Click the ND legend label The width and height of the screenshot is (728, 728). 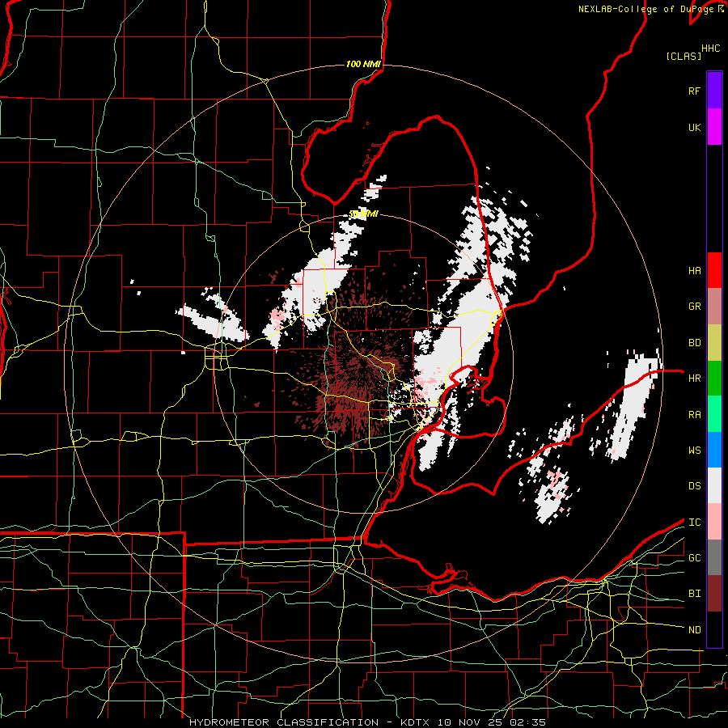coord(694,630)
